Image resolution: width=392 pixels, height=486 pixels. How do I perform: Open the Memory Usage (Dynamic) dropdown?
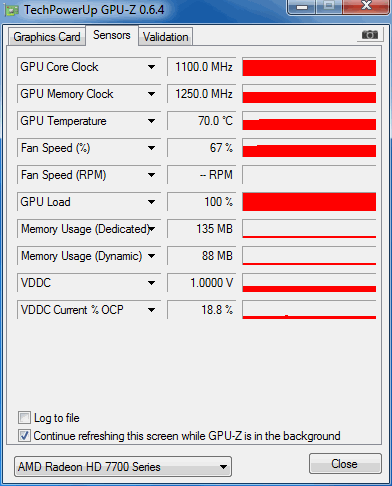click(x=151, y=256)
